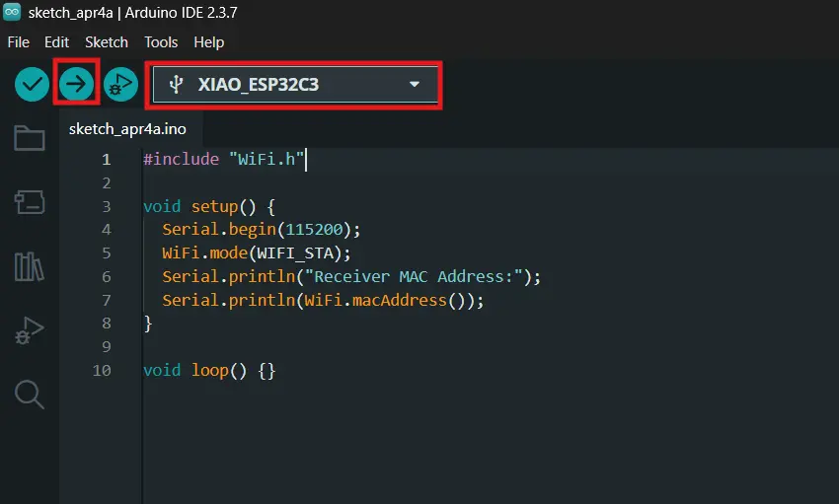Click the void loop() {} line
The image size is (839, 504).
pyautogui.click(x=208, y=371)
